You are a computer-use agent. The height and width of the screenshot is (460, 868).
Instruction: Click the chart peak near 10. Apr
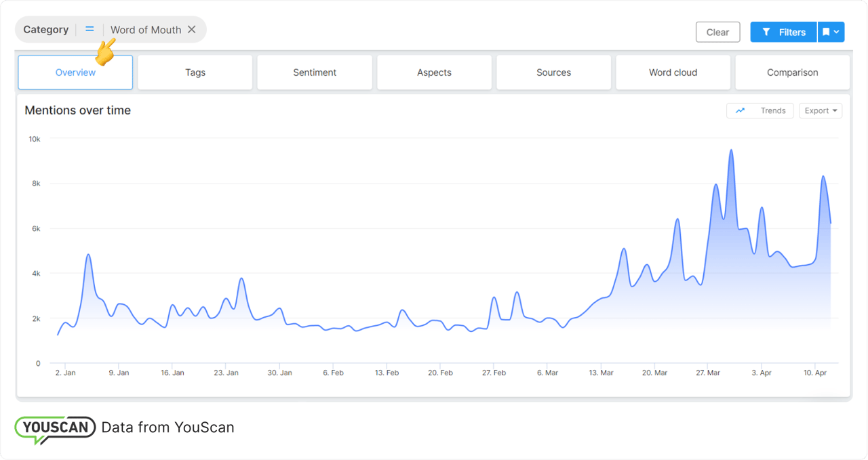click(823, 177)
